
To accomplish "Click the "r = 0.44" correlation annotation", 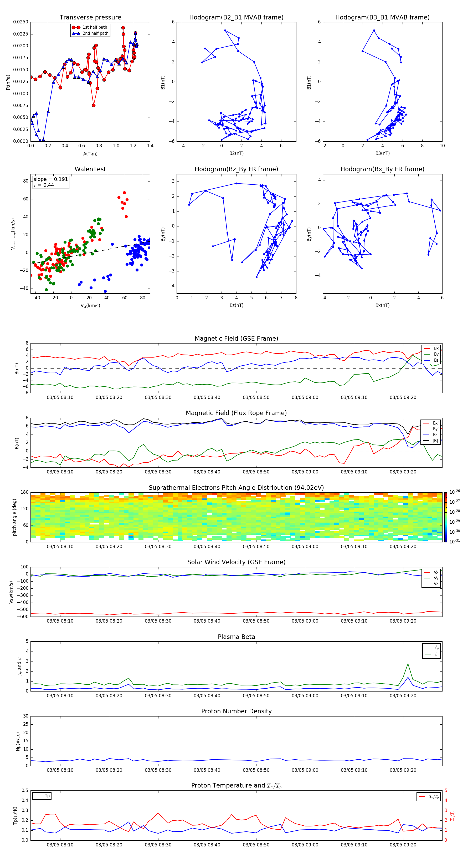I will click(44, 185).
